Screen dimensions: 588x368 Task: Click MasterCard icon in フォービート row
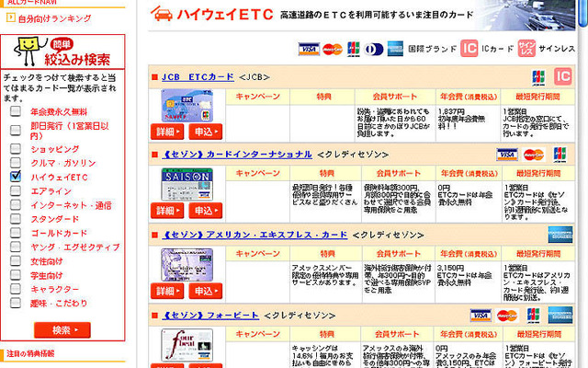click(507, 316)
